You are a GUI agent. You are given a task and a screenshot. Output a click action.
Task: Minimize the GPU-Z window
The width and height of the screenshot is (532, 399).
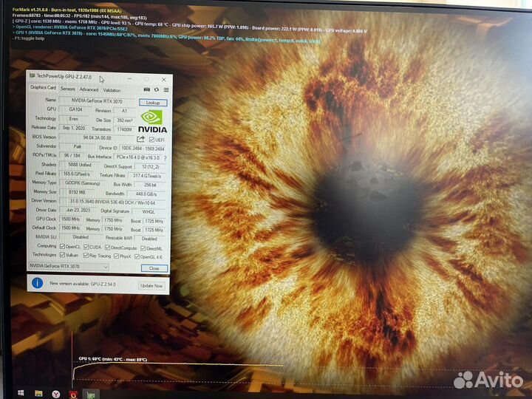[129, 78]
